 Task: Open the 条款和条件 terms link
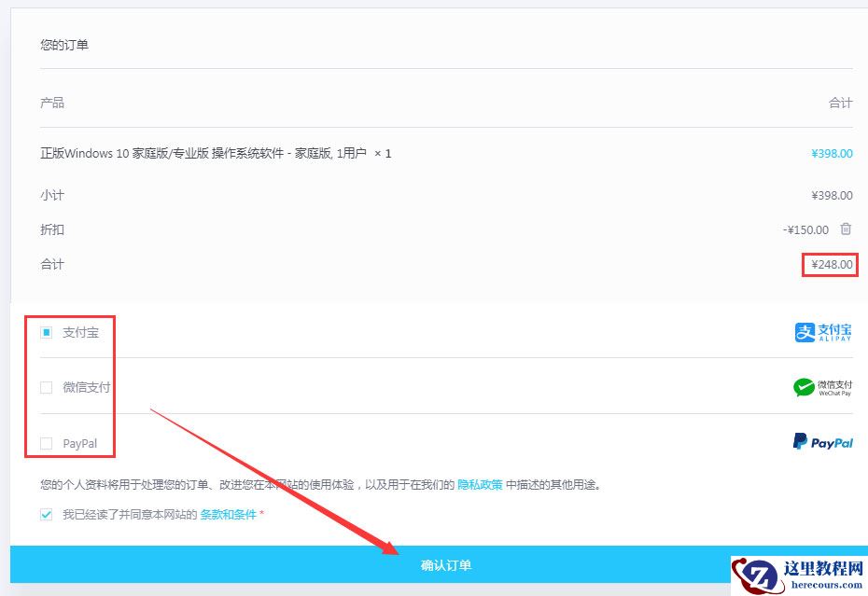pyautogui.click(x=225, y=513)
